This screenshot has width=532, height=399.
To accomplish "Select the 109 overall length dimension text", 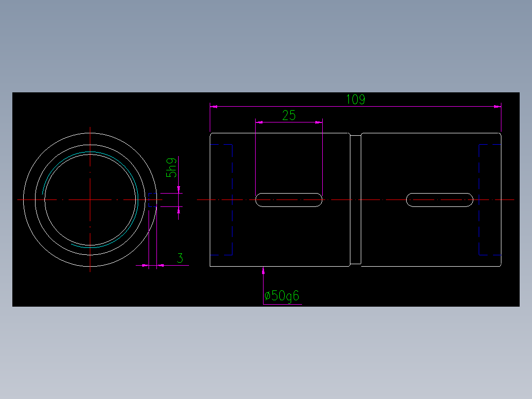I will pyautogui.click(x=356, y=99).
